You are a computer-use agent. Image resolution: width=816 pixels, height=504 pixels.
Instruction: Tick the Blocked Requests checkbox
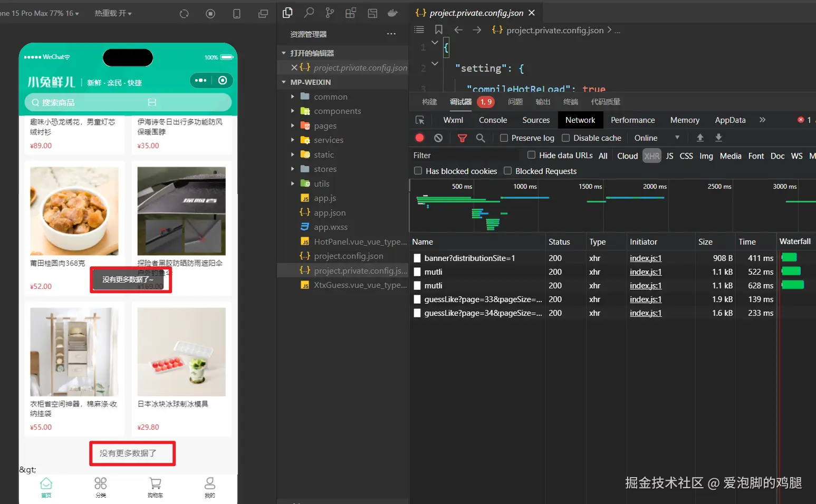point(507,171)
